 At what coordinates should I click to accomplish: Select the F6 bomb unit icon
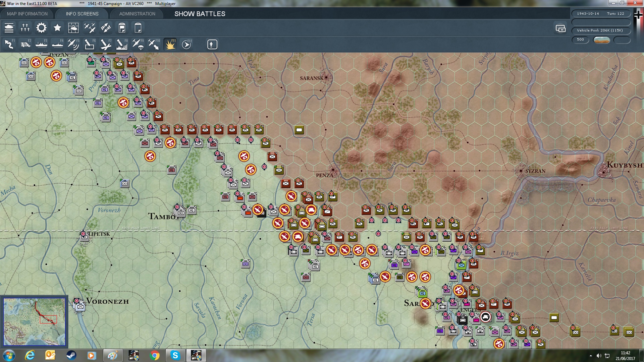pyautogui.click(x=90, y=44)
